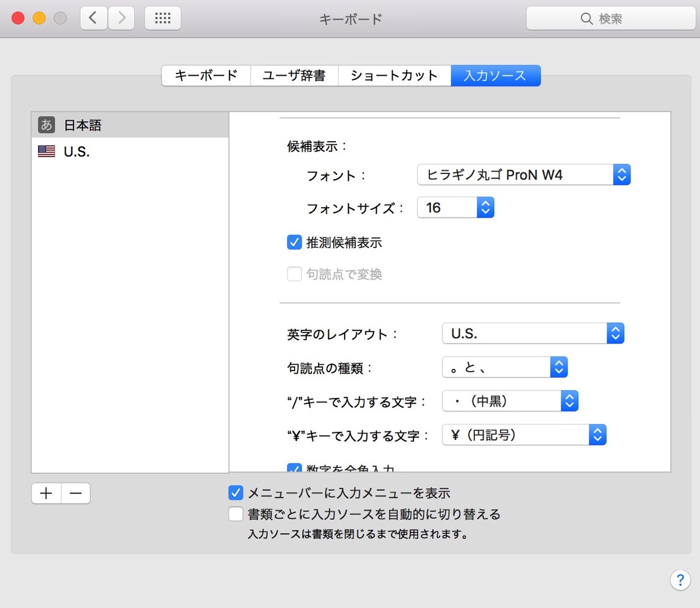Open the 英字のレイアウト dropdown
The height and width of the screenshot is (608, 700).
(x=533, y=333)
